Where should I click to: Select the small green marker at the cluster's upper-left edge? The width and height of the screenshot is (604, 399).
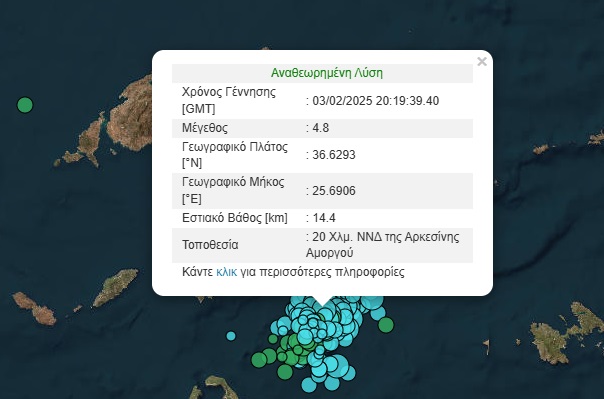click(x=273, y=339)
